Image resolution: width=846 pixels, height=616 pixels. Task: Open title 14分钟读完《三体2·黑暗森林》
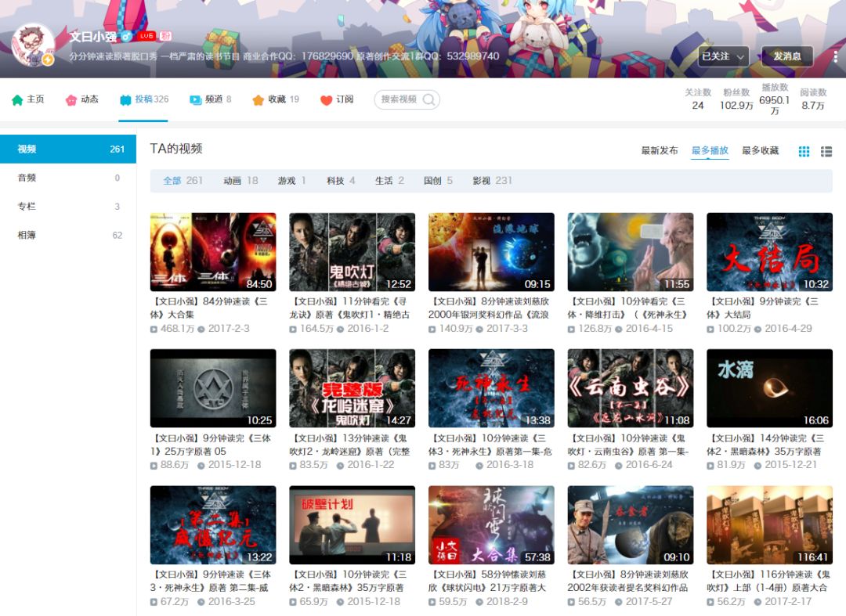click(x=765, y=445)
